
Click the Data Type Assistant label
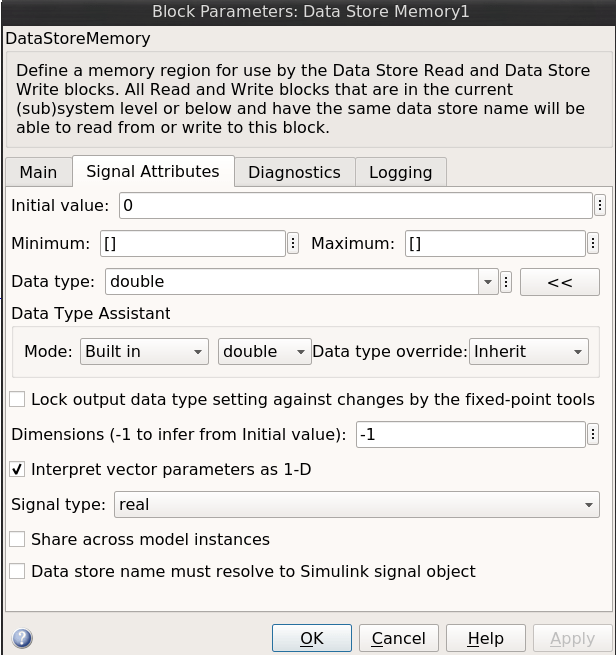click(91, 313)
